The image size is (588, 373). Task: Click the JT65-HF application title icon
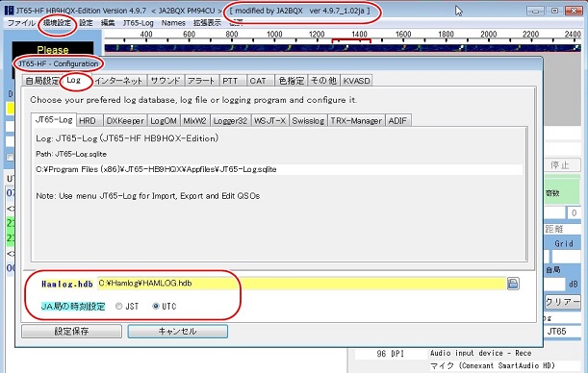(9, 11)
